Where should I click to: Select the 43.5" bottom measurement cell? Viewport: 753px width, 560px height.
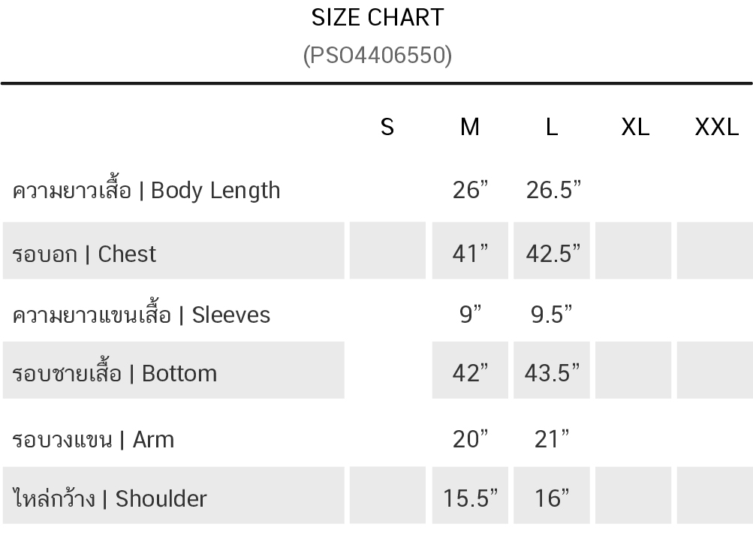click(x=552, y=372)
